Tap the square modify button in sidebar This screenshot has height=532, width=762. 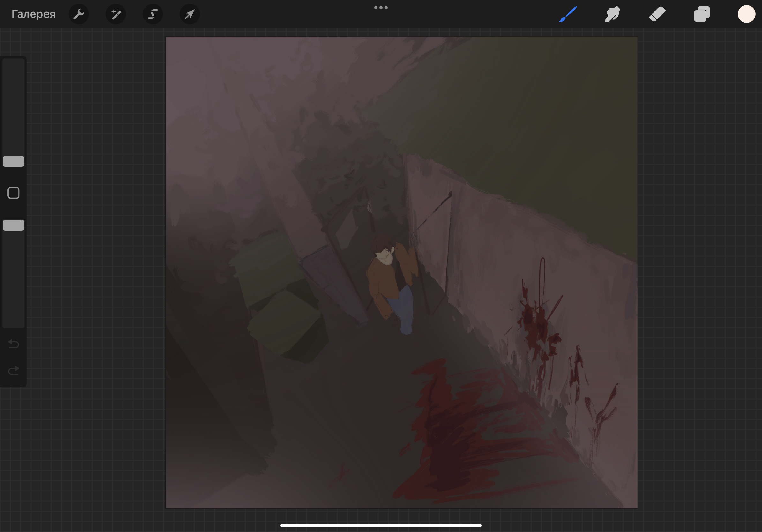[13, 193]
